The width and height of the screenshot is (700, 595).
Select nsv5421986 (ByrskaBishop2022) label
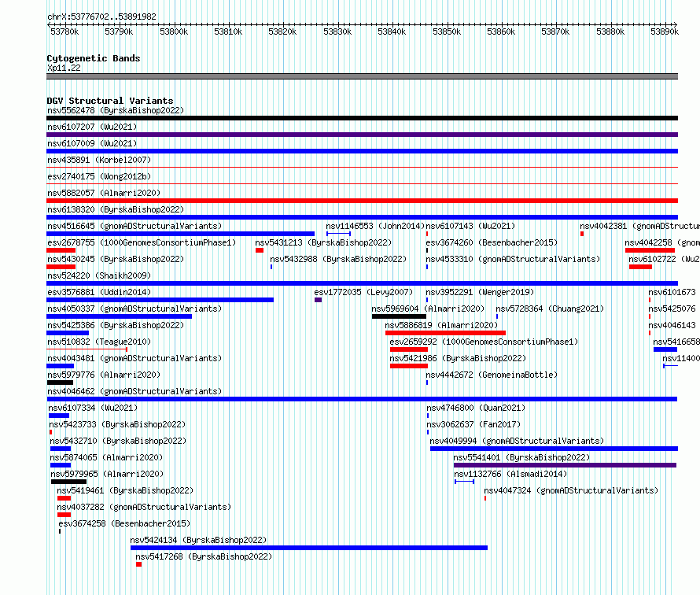point(458,358)
